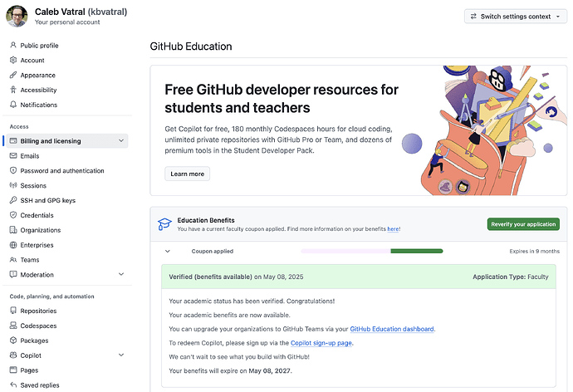
Task: Open the Switch settings context dropdown arrow
Action: tap(558, 17)
